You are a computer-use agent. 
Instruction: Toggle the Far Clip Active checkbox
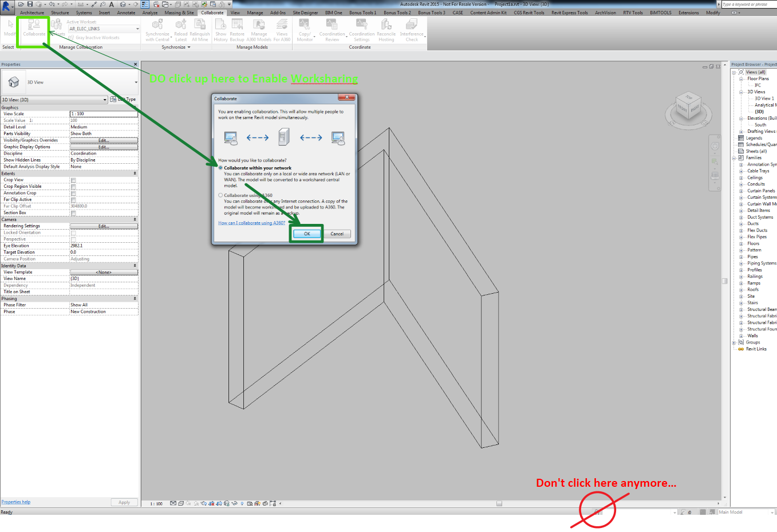coord(73,200)
